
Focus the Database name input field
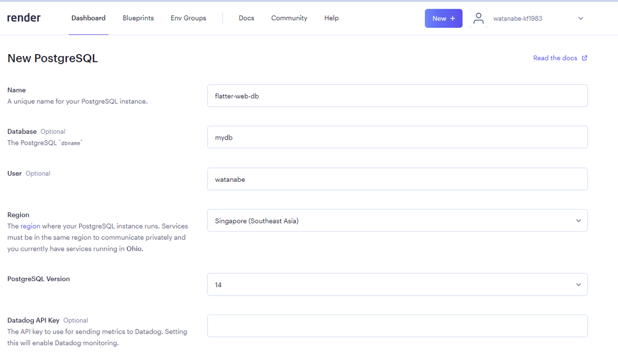397,137
